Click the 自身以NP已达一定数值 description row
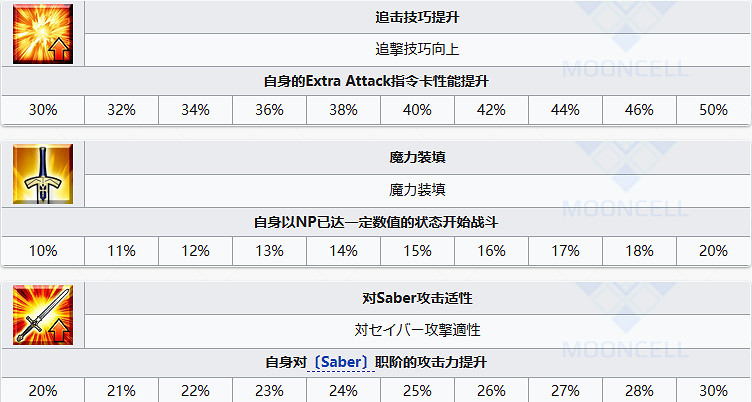 pos(376,221)
